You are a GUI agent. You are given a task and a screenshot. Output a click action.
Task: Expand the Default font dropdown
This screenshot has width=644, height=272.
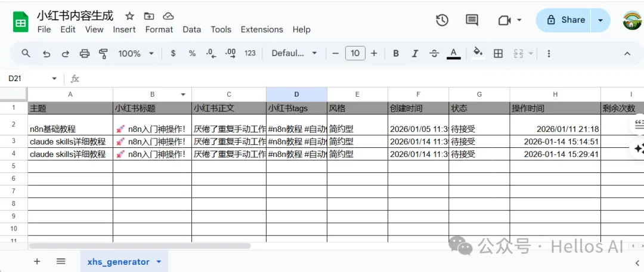pos(295,54)
